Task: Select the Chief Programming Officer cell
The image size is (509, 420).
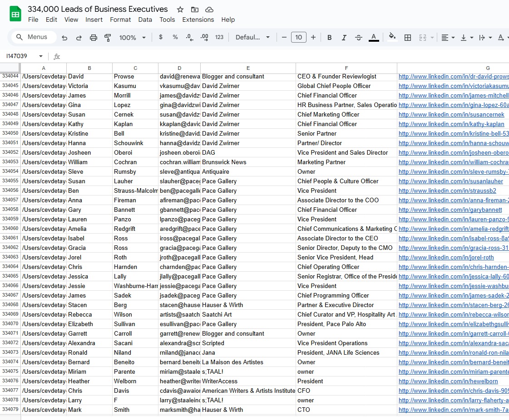Action: pos(346,295)
